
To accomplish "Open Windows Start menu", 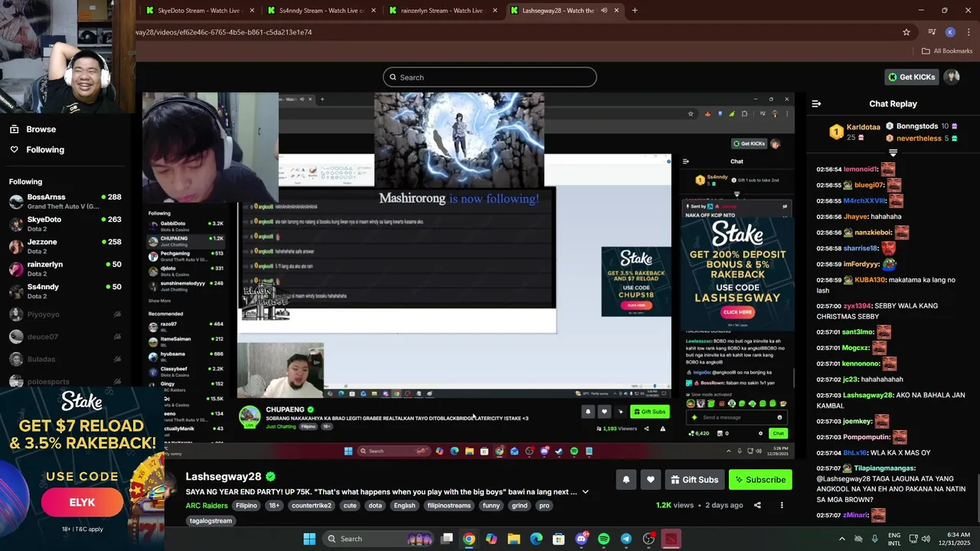I will [x=309, y=539].
